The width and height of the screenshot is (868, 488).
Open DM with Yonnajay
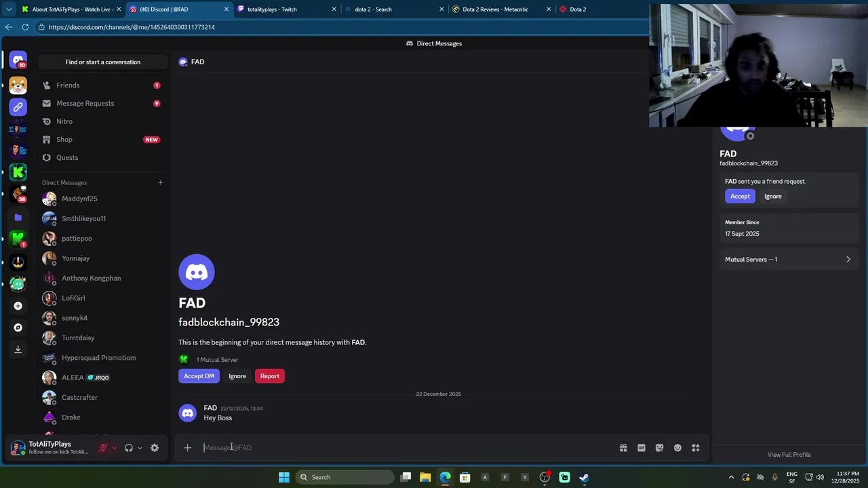pos(103,258)
